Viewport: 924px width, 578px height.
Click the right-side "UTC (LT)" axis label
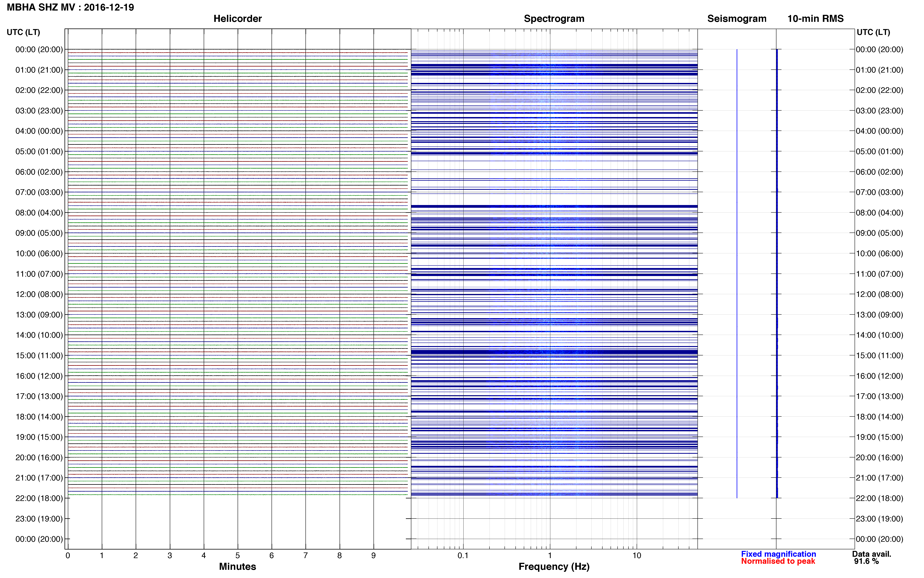[873, 32]
